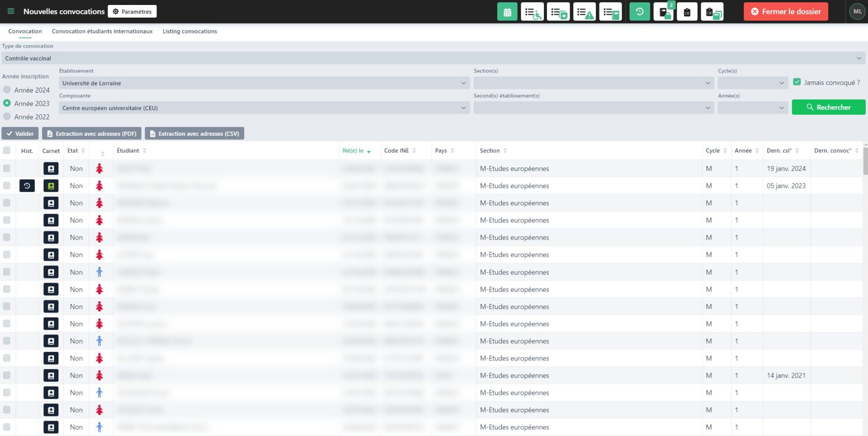Switch to Listing convocations tab
The image size is (868, 436).
(x=189, y=31)
